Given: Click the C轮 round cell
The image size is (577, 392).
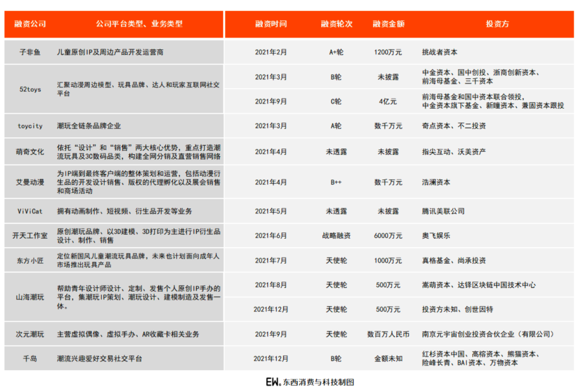Looking at the screenshot, I should pyautogui.click(x=337, y=101).
